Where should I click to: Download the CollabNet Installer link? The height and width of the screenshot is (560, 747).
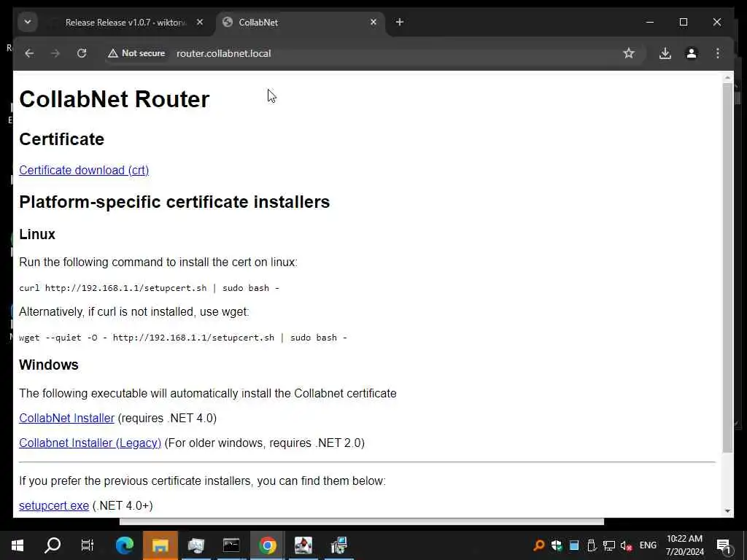tap(66, 418)
